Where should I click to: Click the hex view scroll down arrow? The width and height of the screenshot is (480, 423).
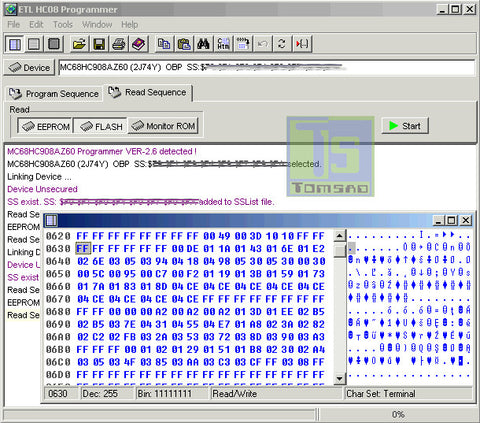coord(339,378)
